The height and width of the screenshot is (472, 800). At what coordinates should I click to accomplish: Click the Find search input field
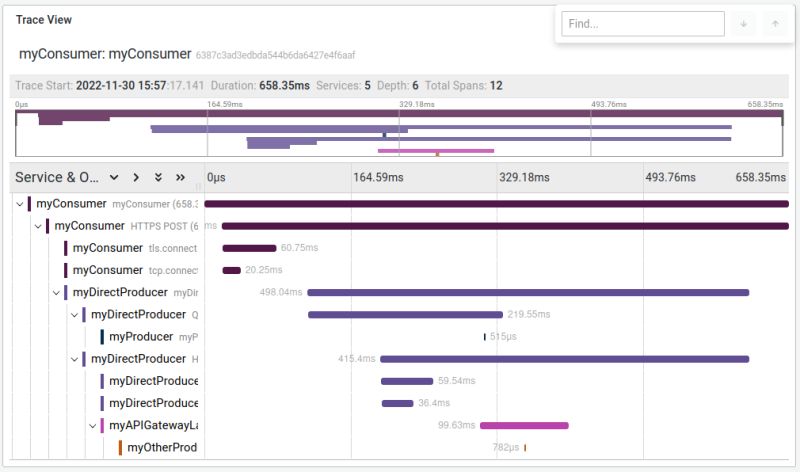click(642, 24)
